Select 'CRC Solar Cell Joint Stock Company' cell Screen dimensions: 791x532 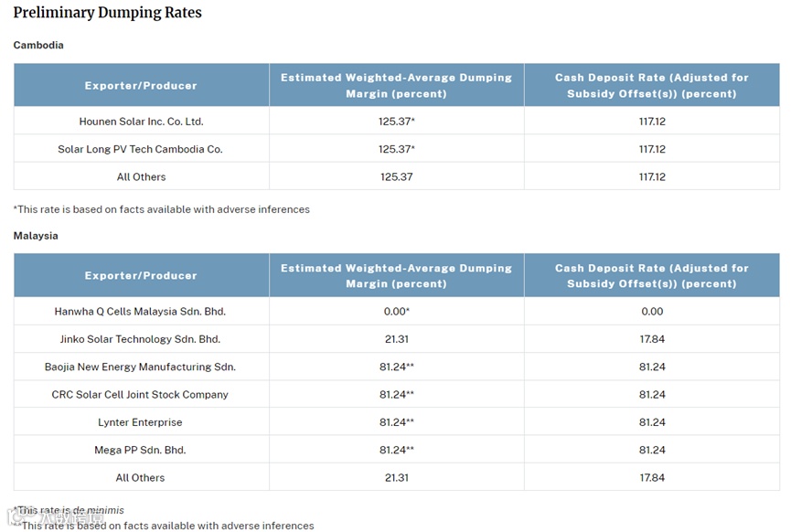[x=140, y=395]
